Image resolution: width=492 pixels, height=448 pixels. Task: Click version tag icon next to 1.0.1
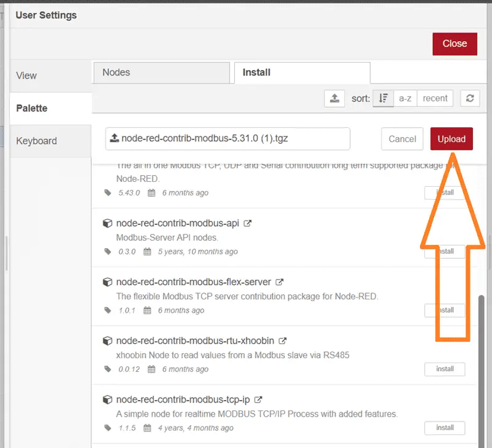point(108,310)
